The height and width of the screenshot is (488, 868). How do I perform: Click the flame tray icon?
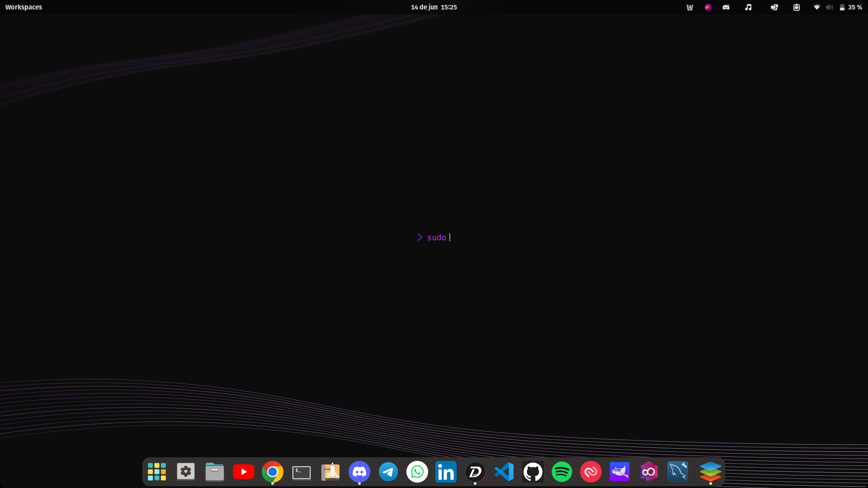point(708,7)
